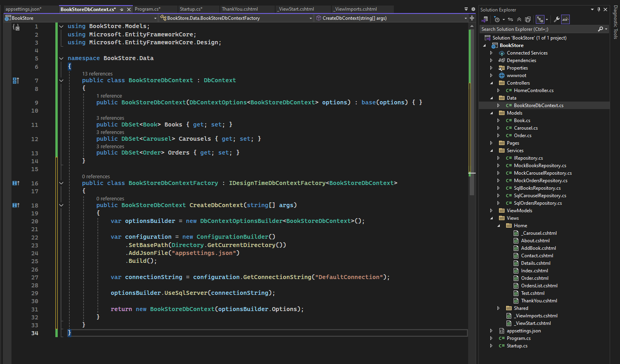Image resolution: width=620 pixels, height=364 pixels.
Task: Sync with Active Document in Solution Explorer
Action: 510,19
